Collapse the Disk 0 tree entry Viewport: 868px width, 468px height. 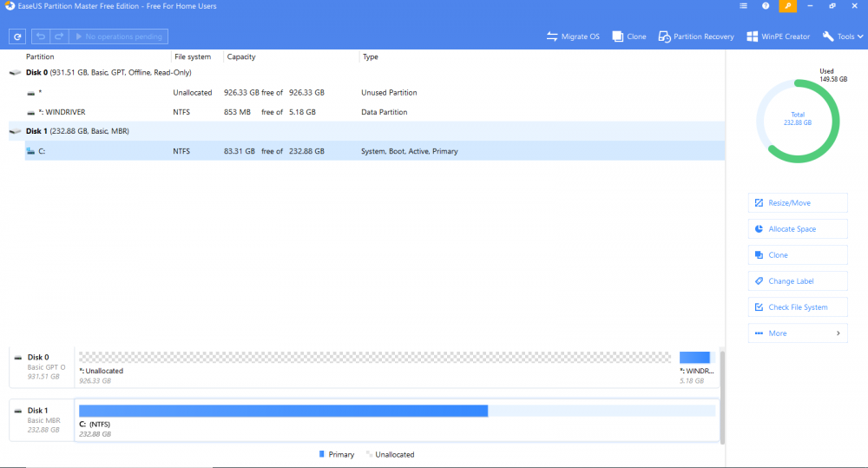point(16,73)
